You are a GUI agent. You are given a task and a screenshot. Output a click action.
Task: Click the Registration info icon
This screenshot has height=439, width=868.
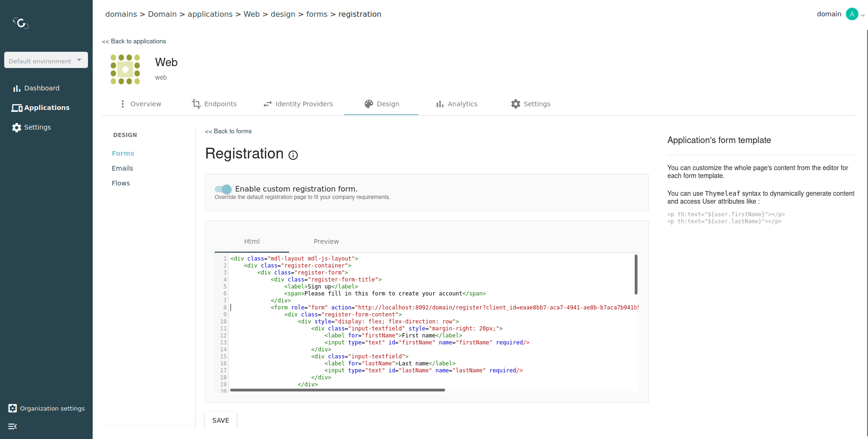[x=293, y=155]
